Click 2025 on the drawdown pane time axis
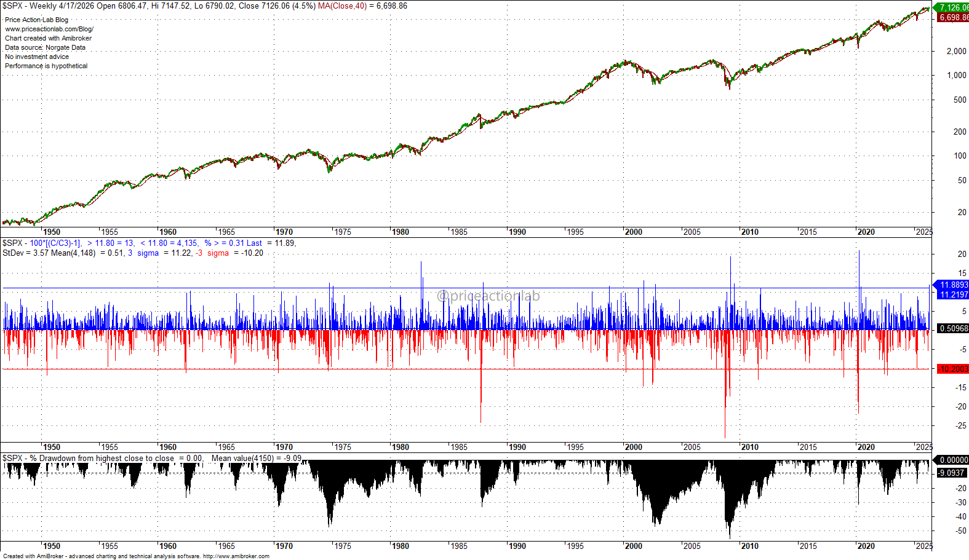Image resolution: width=969 pixels, height=560 pixels. click(924, 546)
